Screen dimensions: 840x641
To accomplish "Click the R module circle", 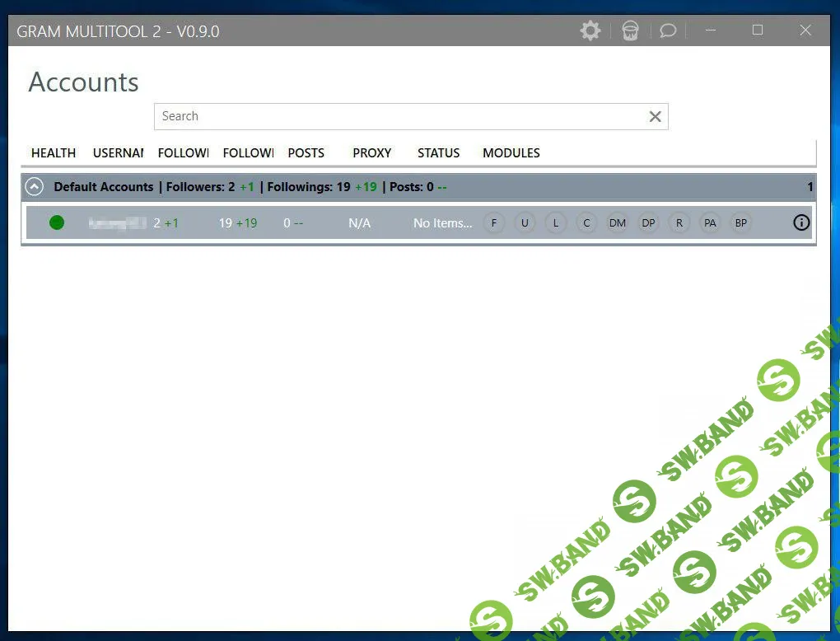I will click(679, 222).
